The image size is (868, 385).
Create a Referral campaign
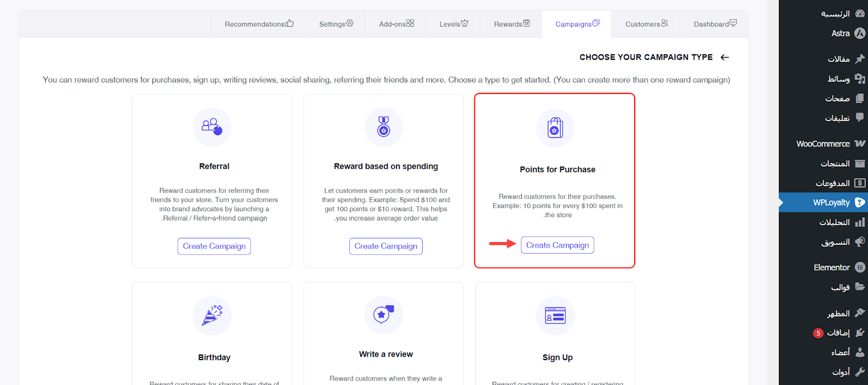[x=214, y=246]
